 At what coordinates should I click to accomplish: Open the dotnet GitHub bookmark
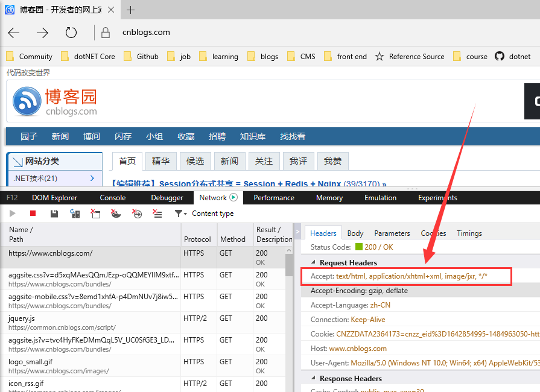click(x=512, y=57)
